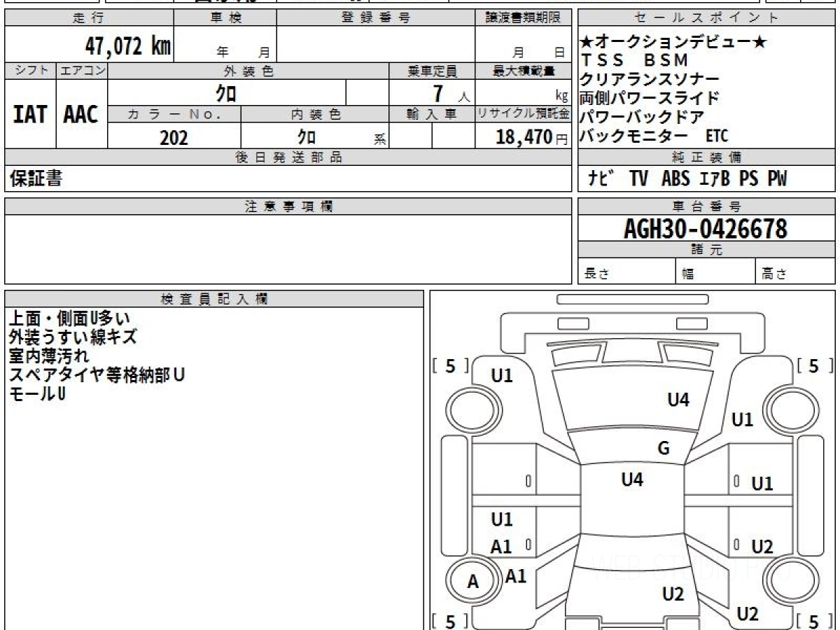Select the クロ value under 外装色
The image size is (840, 630).
point(225,92)
